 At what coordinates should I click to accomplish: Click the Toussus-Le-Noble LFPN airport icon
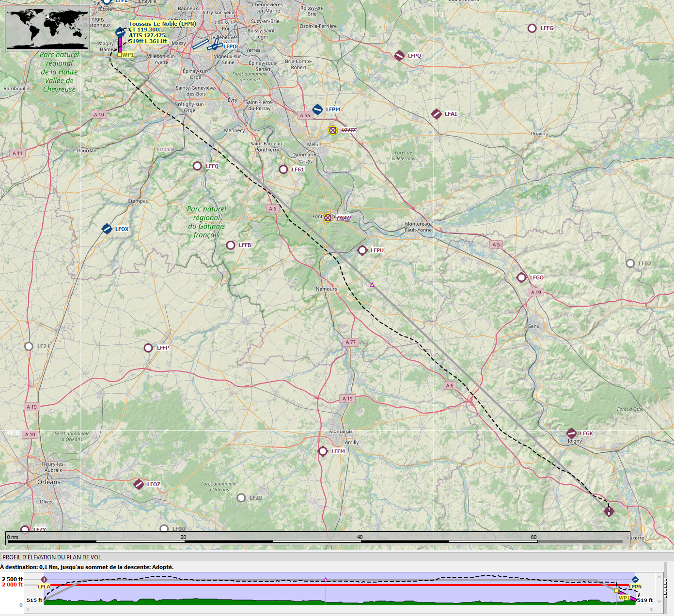point(120,32)
